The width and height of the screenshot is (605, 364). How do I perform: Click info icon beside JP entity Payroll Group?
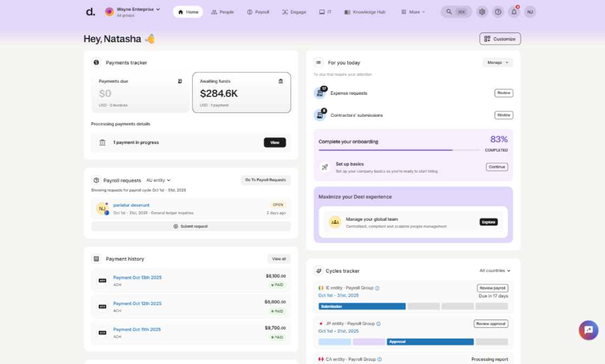378,324
